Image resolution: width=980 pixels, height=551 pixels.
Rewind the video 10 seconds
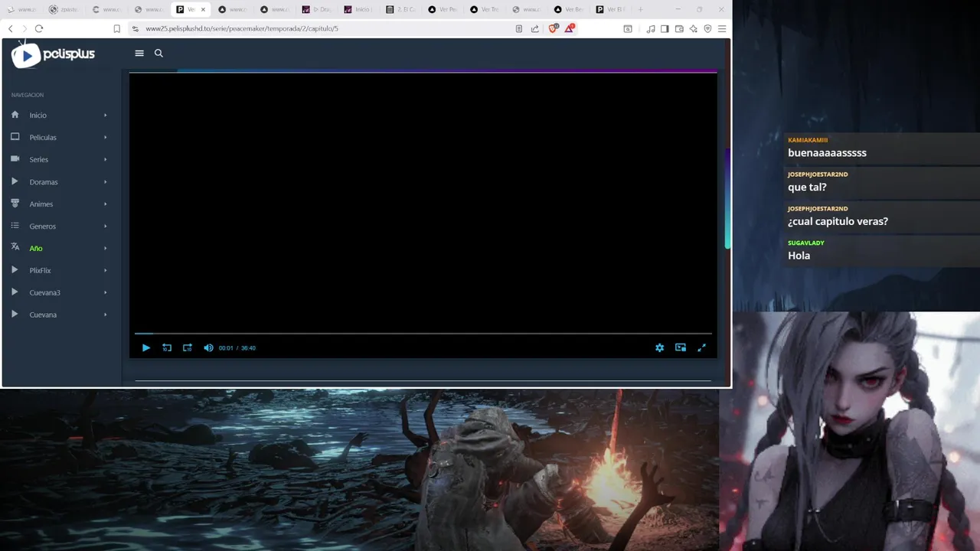(x=167, y=347)
